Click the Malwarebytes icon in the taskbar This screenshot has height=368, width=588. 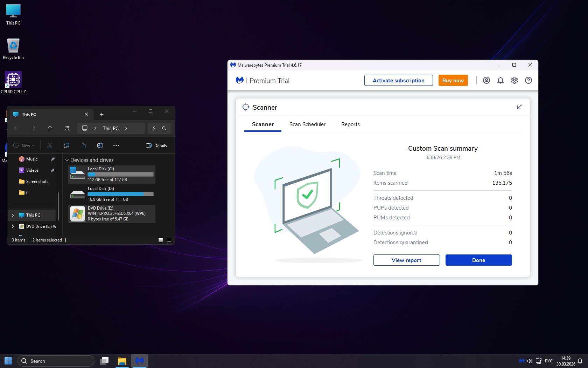tap(140, 361)
